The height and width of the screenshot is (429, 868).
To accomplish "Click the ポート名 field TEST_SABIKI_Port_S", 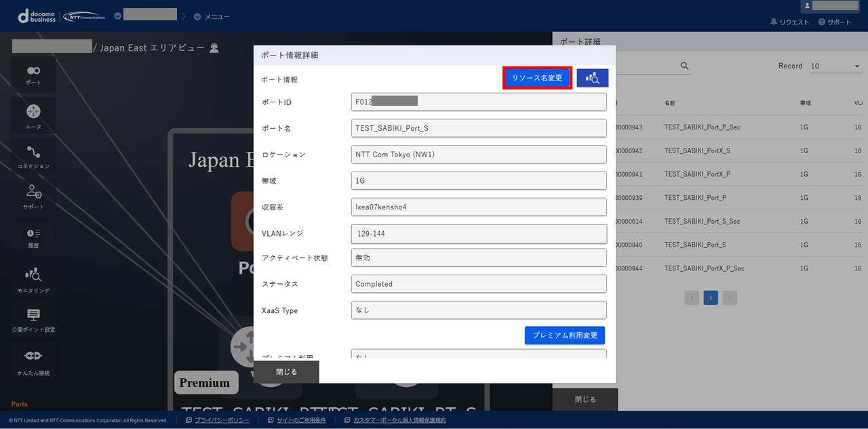I will point(478,128).
